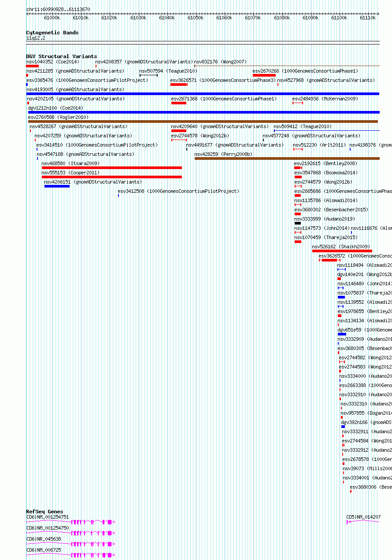This screenshot has width=392, height=560.
Task: Open CD6|NM_001254751 gene label
Action: coord(48,517)
